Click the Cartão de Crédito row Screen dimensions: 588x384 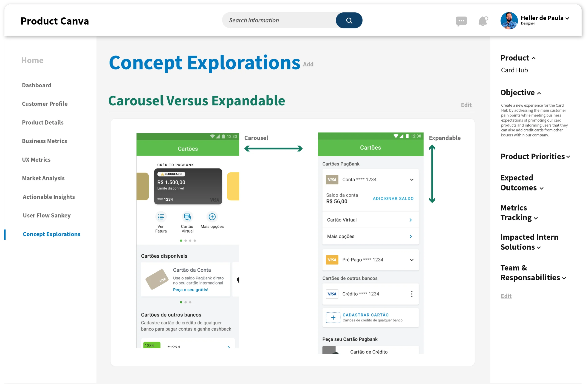point(370,350)
